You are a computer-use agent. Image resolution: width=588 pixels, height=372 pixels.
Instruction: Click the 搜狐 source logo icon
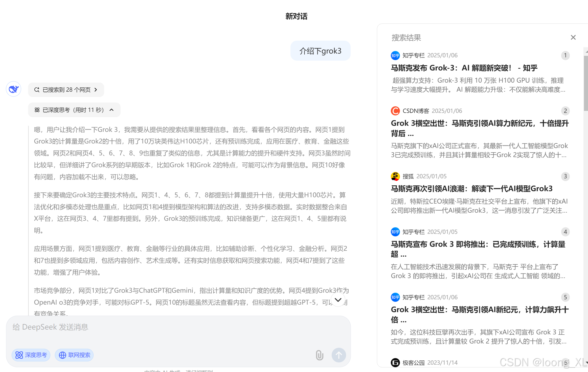point(395,176)
